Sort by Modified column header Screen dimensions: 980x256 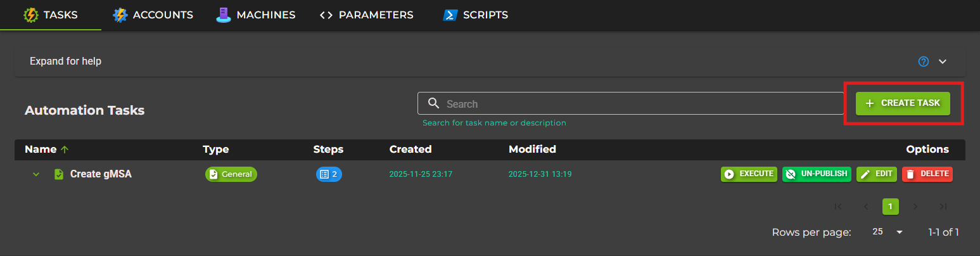pyautogui.click(x=532, y=150)
